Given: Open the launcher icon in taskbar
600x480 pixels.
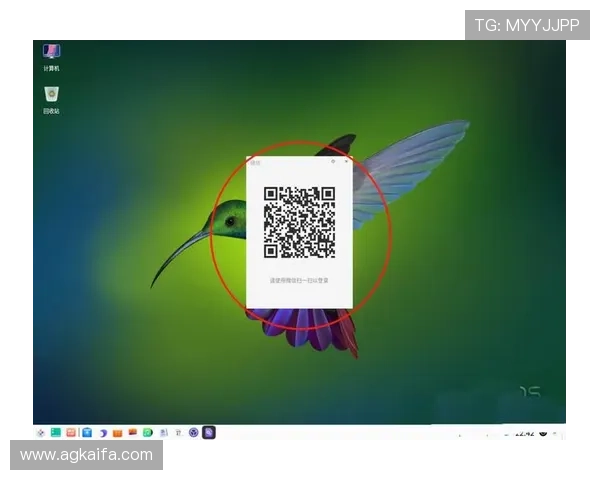Looking at the screenshot, I should pos(41,433).
